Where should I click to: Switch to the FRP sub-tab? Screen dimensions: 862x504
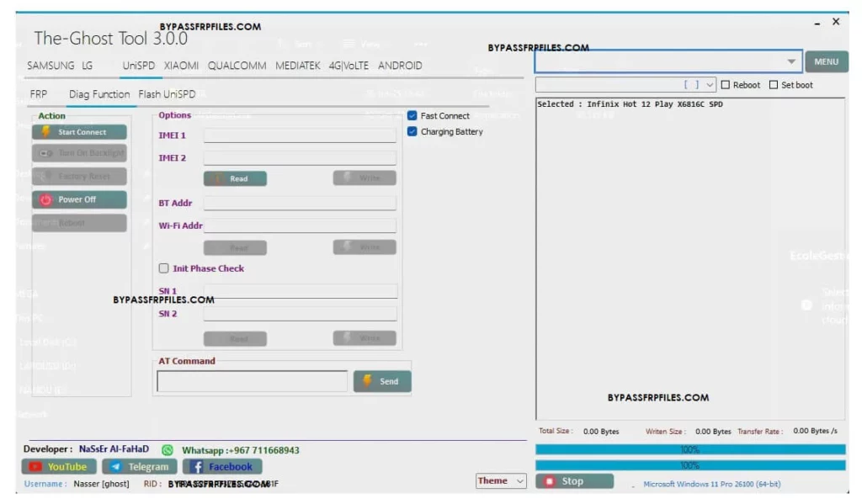(39, 94)
